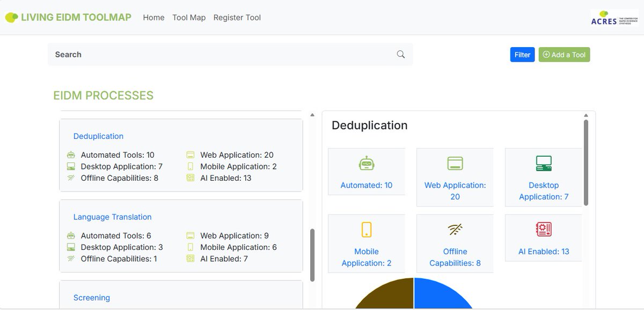Click the blue Filter button
Image resolution: width=644 pixels, height=310 pixels.
(522, 54)
